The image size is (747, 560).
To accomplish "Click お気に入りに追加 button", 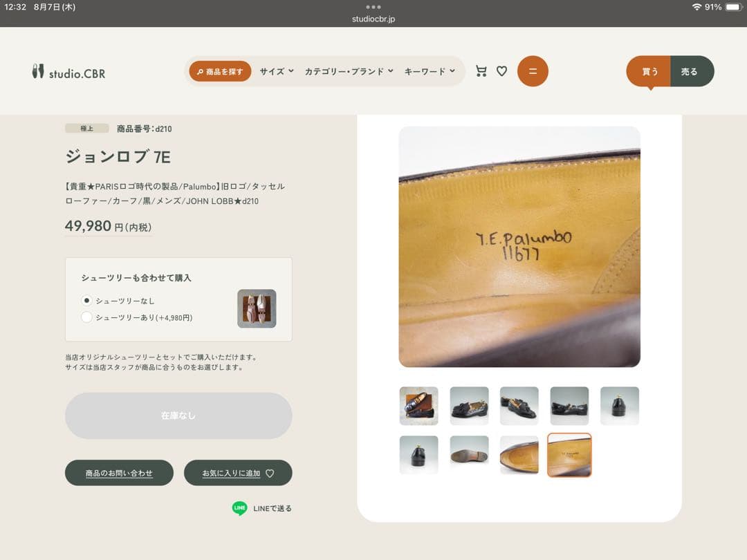I will tap(238, 473).
